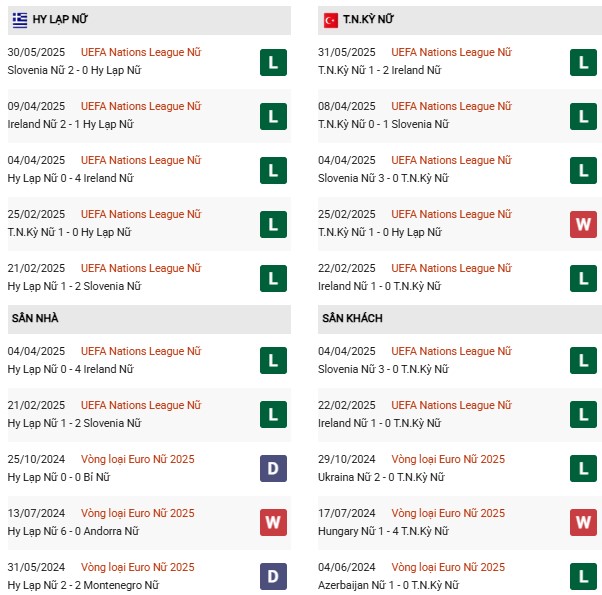This screenshot has height=595, width=602.
Task: Click the Turkey flag icon
Action: point(331,20)
